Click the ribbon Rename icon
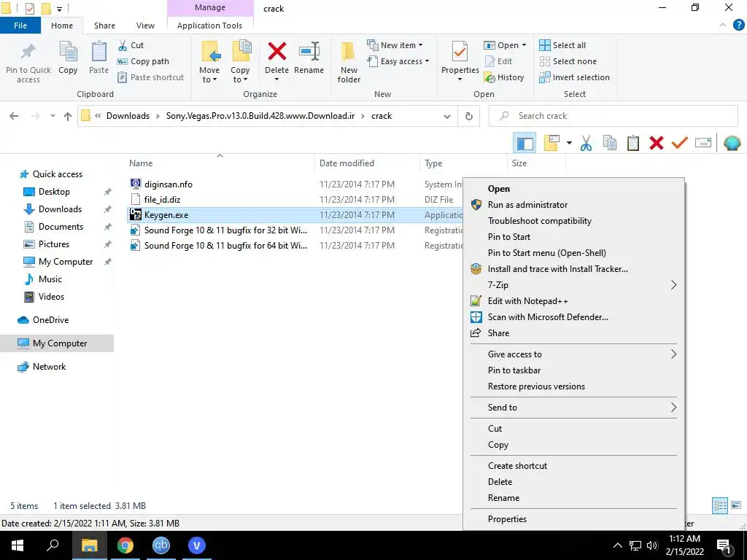Viewport: 747px width, 560px height. (x=309, y=52)
